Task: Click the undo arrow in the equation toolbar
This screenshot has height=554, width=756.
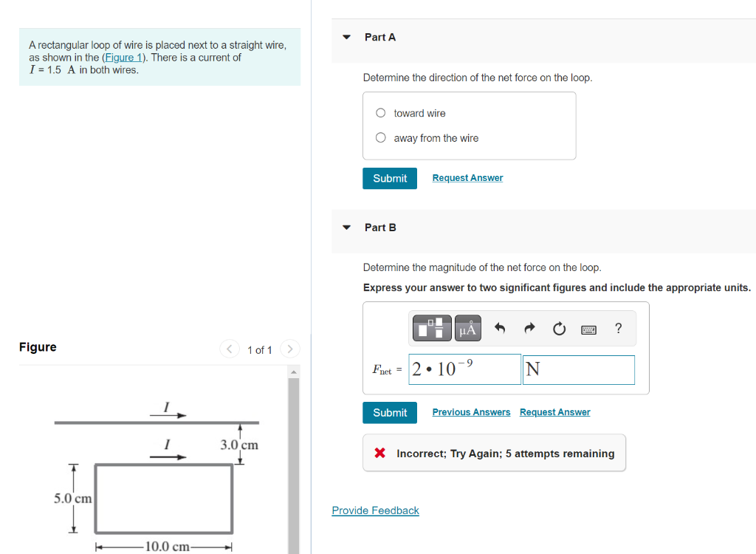Action: [x=501, y=328]
